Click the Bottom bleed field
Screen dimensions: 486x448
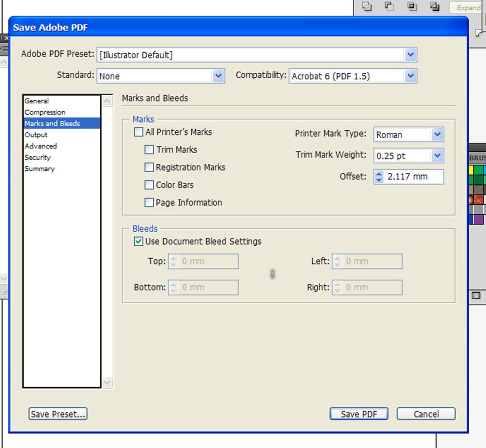pyautogui.click(x=203, y=287)
